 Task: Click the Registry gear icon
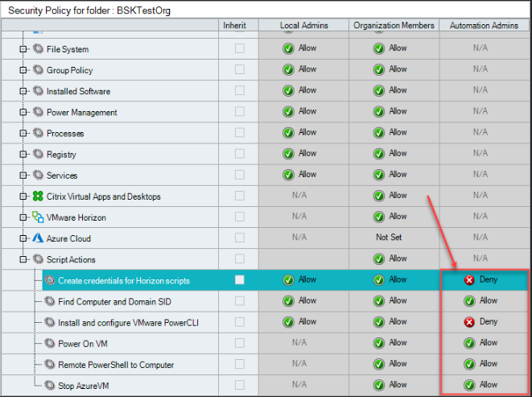point(38,154)
